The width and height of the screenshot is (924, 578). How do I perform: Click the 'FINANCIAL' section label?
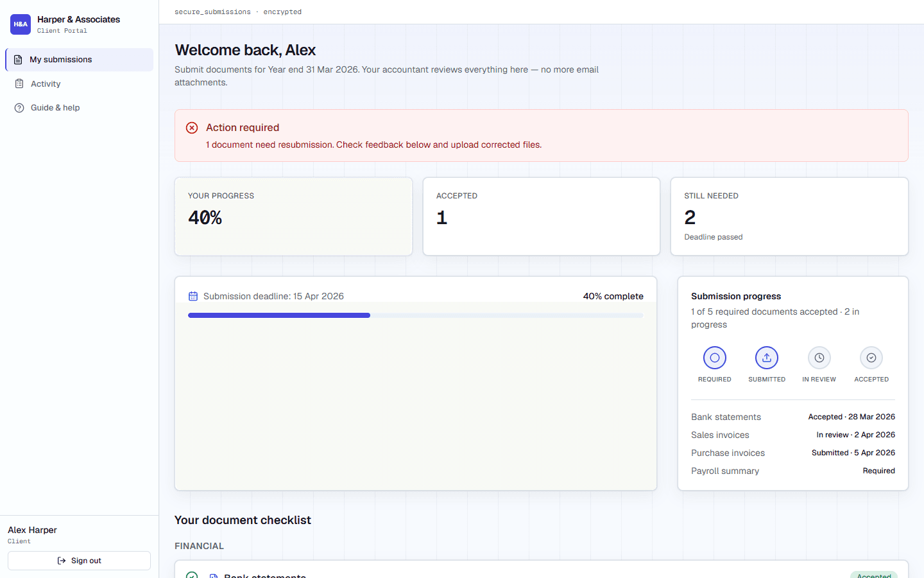[x=200, y=546]
